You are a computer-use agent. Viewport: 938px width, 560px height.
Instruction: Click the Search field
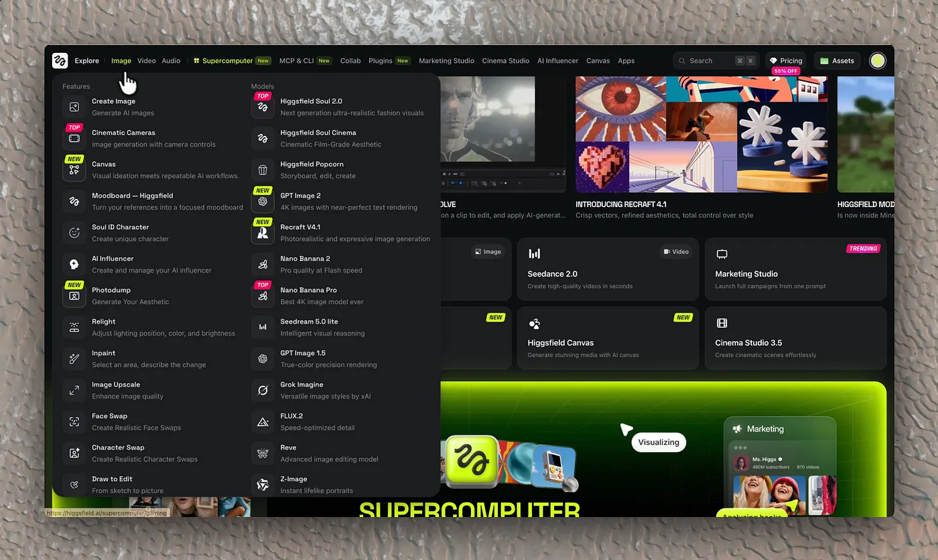point(716,60)
